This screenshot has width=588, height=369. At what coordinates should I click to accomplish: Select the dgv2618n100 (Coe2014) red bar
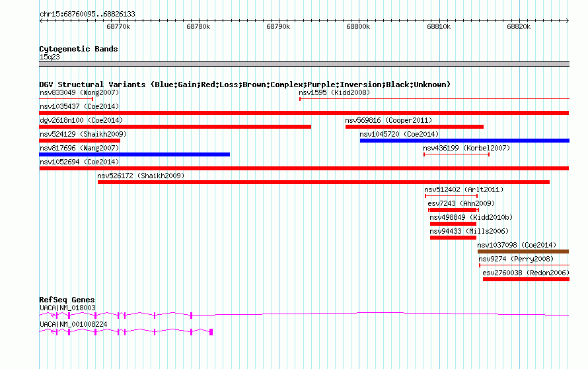click(175, 127)
